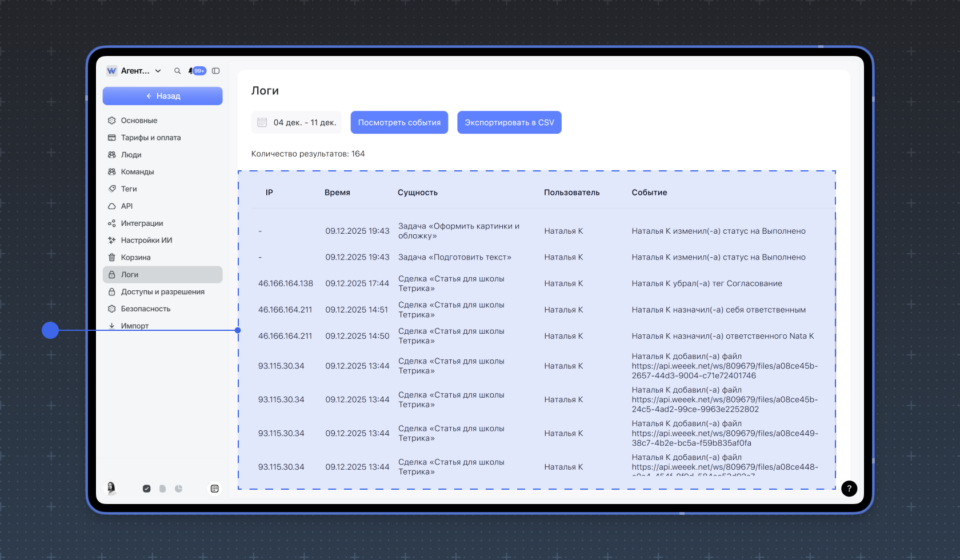Open the date range picker 04 дек. - 11 дек.

[x=297, y=122]
